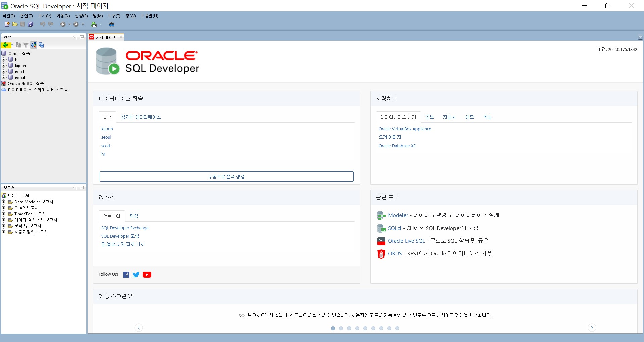Viewport: 644px width, 342px height.
Task: Expand the seoul connection node
Action: 4,78
